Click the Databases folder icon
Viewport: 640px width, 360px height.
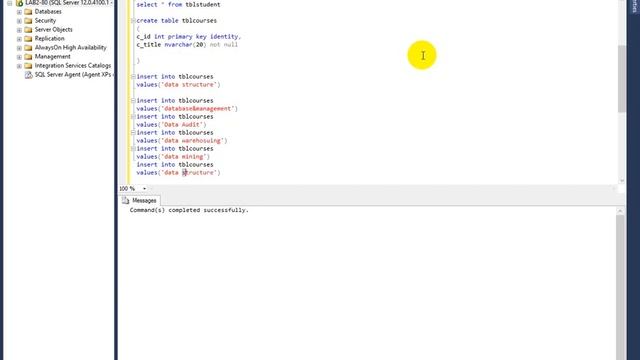[x=28, y=12]
